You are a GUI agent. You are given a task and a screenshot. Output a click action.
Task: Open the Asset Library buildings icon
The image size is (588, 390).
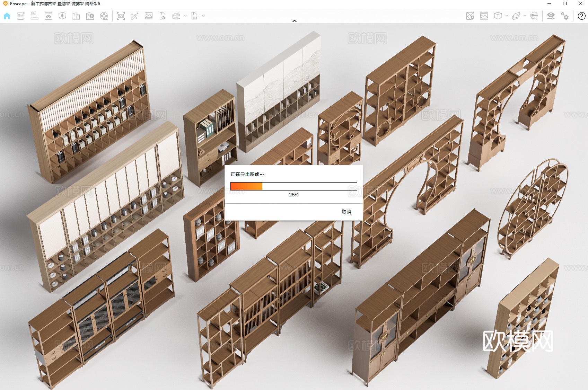click(x=76, y=16)
